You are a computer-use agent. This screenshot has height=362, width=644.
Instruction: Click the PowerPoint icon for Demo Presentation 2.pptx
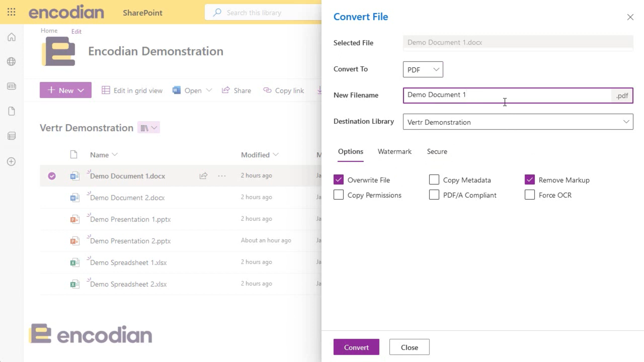pyautogui.click(x=74, y=241)
